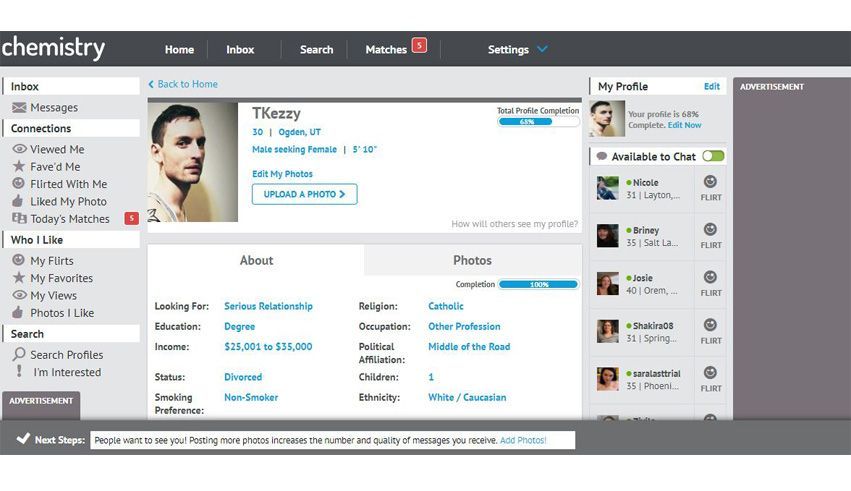The width and height of the screenshot is (851, 491).
Task: Open the Settings menu
Action: click(x=508, y=49)
